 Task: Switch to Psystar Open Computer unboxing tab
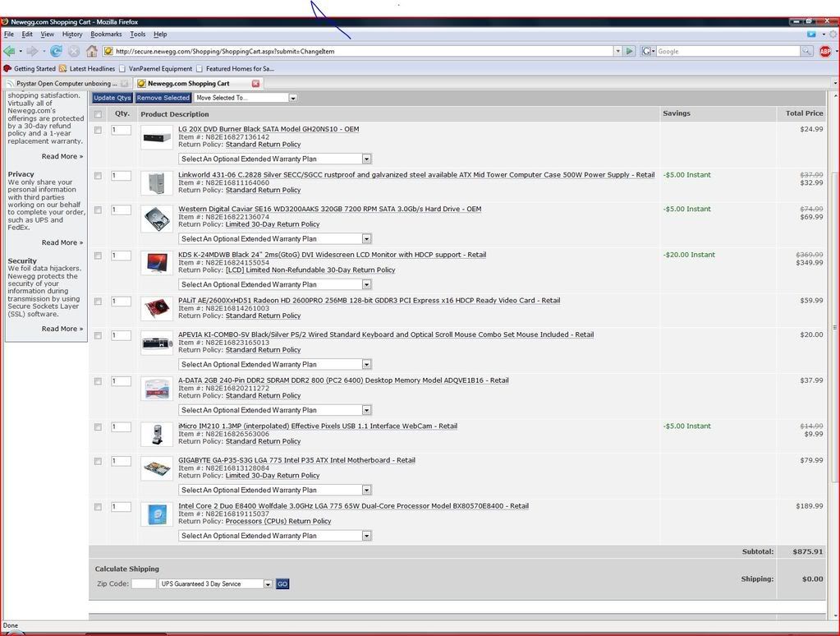click(x=67, y=83)
